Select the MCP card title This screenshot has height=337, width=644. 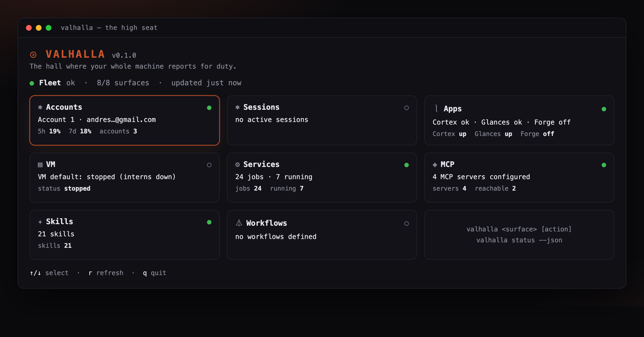click(447, 164)
